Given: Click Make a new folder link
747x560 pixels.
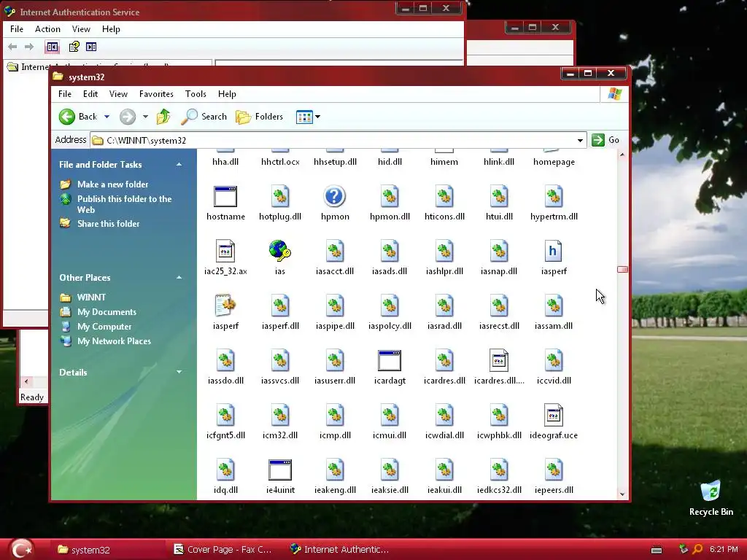Looking at the screenshot, I should click(112, 184).
